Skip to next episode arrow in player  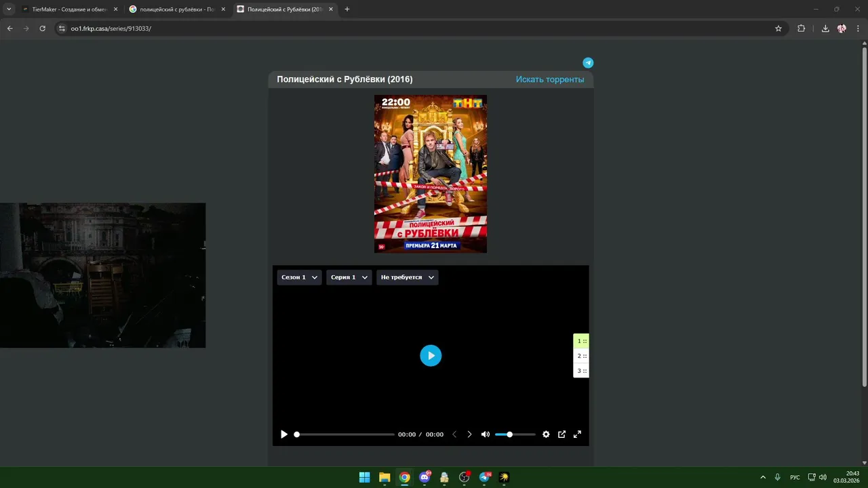[469, 434]
